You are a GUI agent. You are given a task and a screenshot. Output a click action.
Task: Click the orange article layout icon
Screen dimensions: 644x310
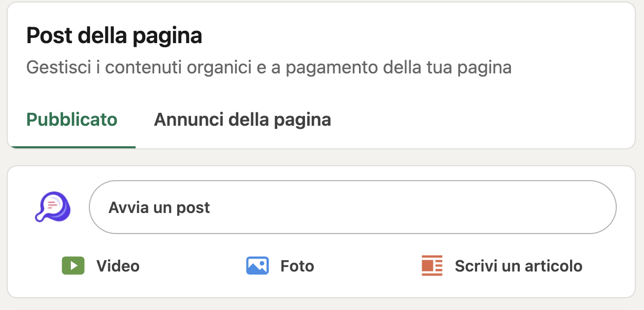click(x=432, y=266)
